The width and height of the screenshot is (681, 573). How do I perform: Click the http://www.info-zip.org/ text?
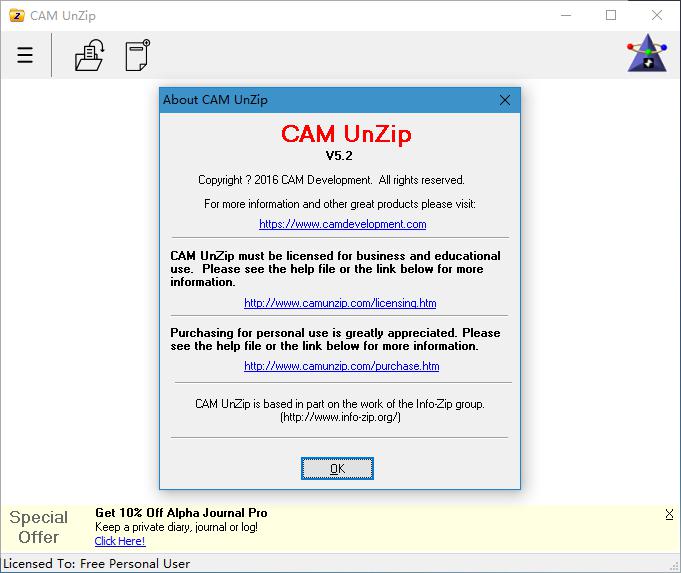pyautogui.click(x=340, y=417)
